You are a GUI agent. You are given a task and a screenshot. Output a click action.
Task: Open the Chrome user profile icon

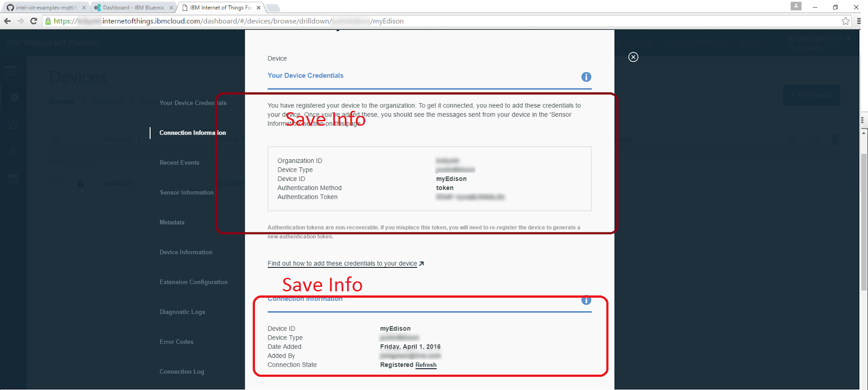tap(796, 6)
